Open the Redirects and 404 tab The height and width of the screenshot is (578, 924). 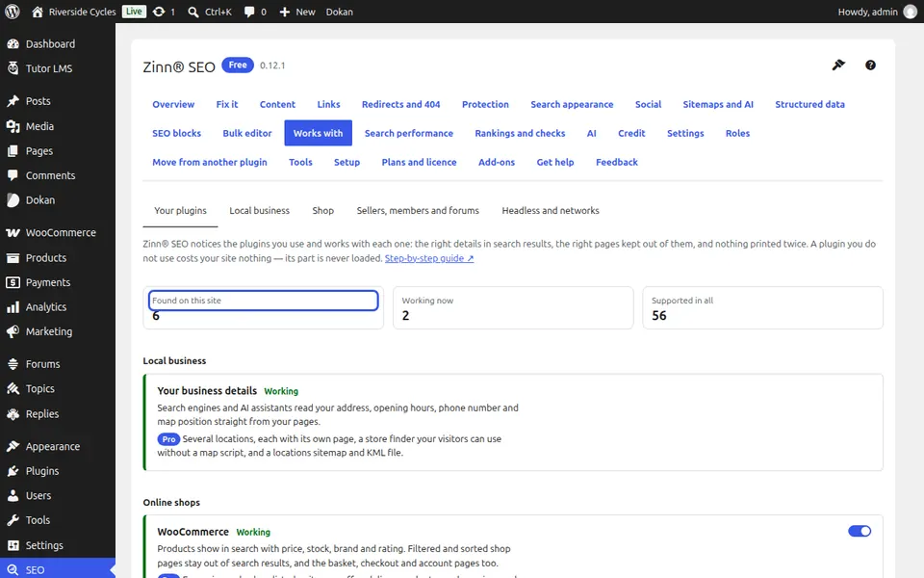coord(400,104)
